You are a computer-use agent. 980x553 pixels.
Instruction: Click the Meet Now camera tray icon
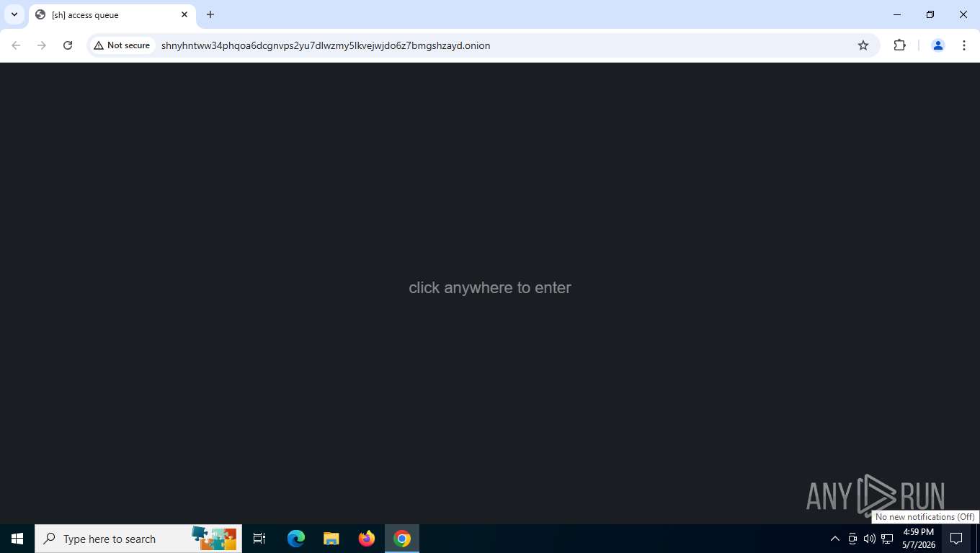pos(852,539)
